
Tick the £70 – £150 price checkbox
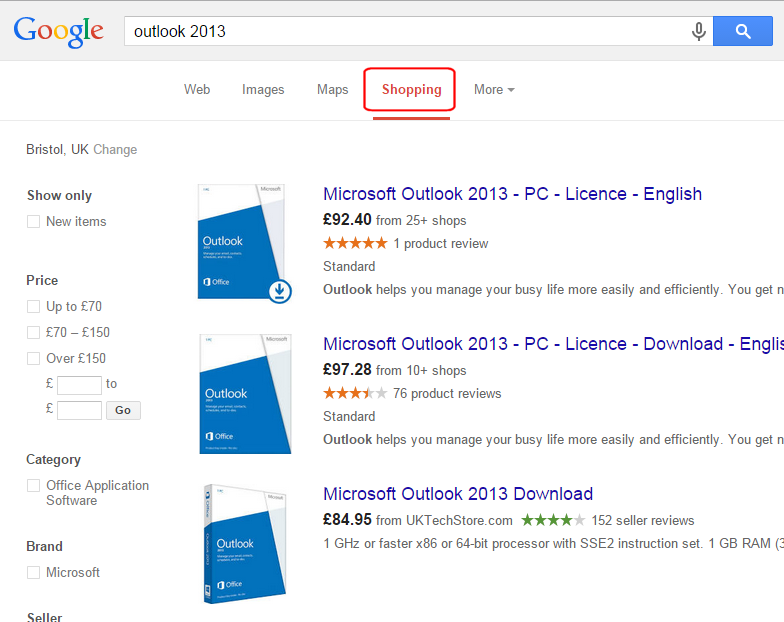pos(34,332)
